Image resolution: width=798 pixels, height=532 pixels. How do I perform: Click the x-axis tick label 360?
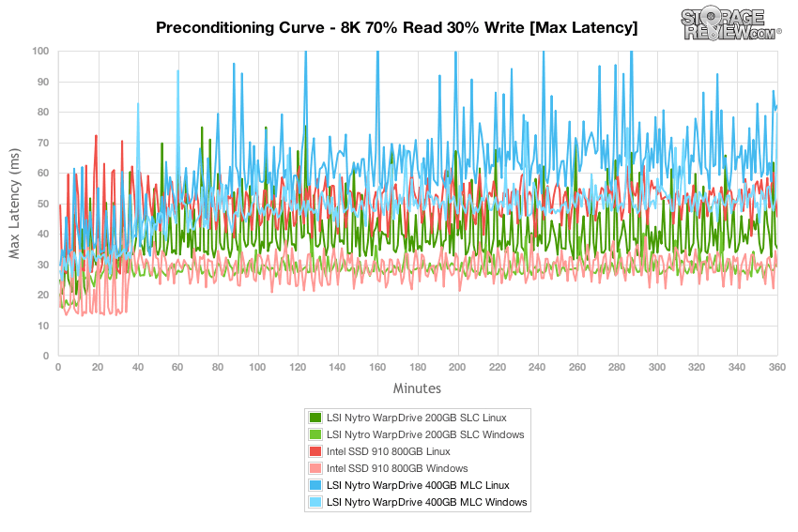point(776,367)
